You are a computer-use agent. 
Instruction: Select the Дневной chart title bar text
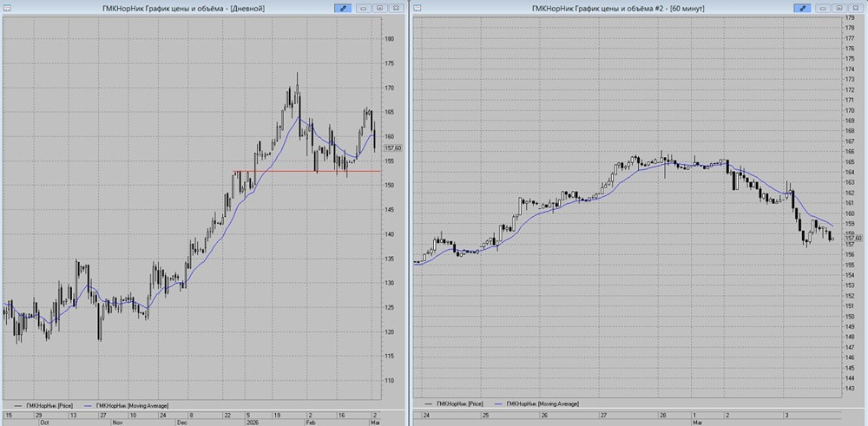[x=184, y=9]
